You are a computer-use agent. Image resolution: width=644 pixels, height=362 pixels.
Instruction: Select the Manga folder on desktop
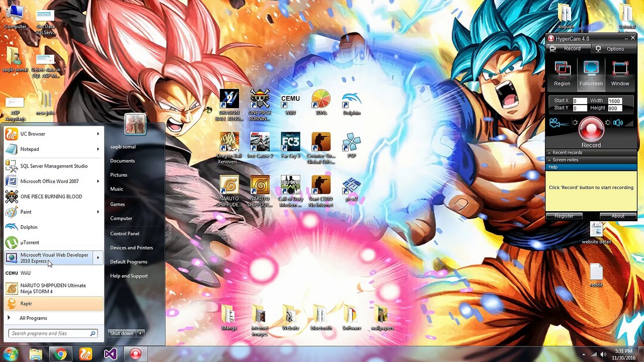click(229, 318)
